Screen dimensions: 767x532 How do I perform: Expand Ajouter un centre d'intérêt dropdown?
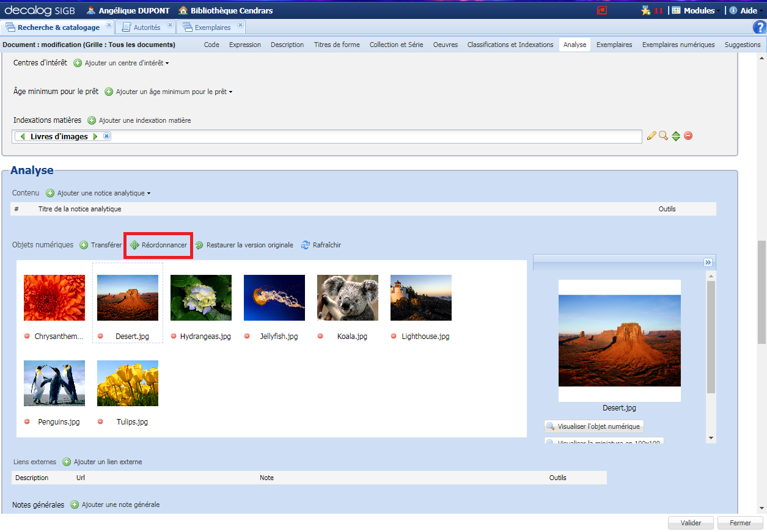click(x=126, y=63)
